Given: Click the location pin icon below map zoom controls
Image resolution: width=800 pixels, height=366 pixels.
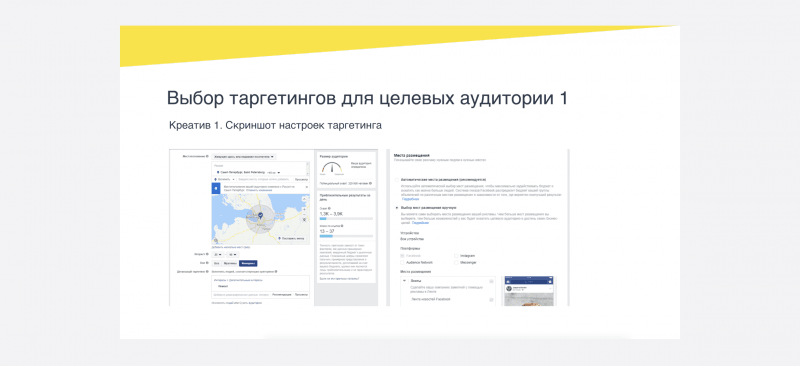Looking at the screenshot, I should pos(305,220).
